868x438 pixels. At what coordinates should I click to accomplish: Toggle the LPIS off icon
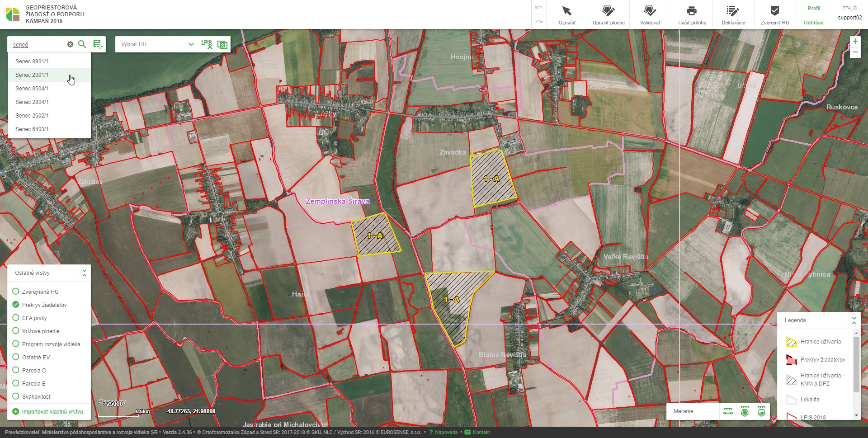[207, 44]
